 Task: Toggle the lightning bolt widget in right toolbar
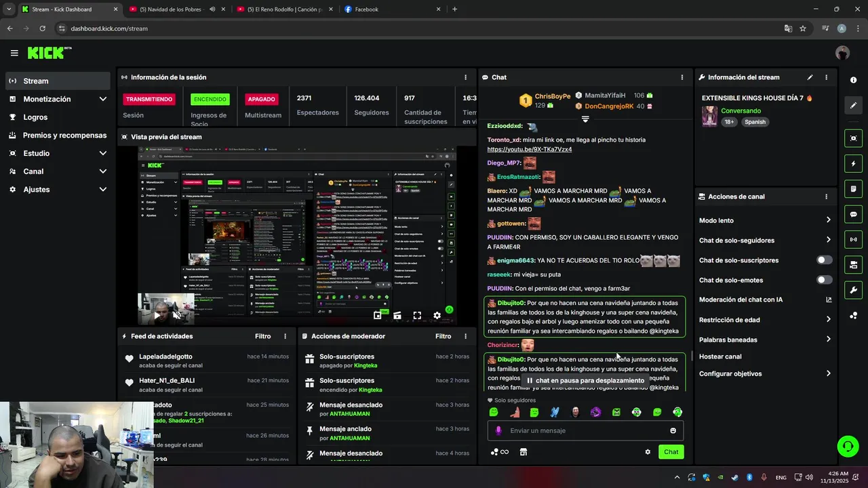coord(853,163)
